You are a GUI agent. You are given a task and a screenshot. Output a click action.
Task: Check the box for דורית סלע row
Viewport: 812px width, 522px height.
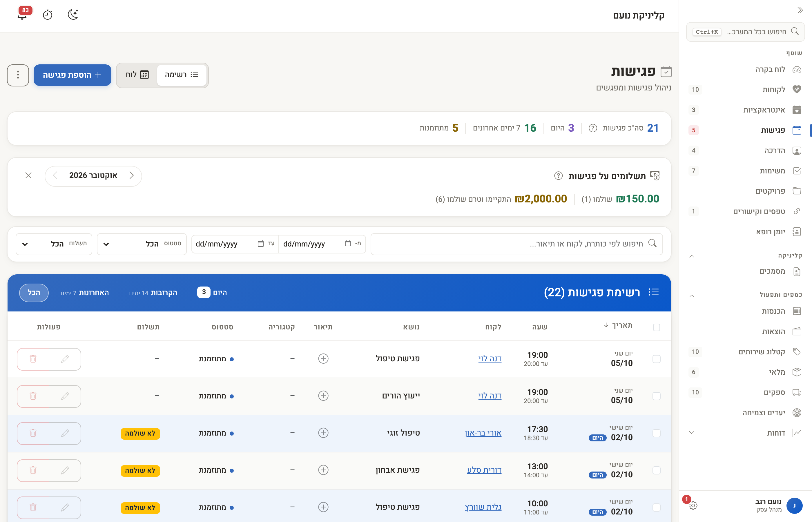[656, 470]
